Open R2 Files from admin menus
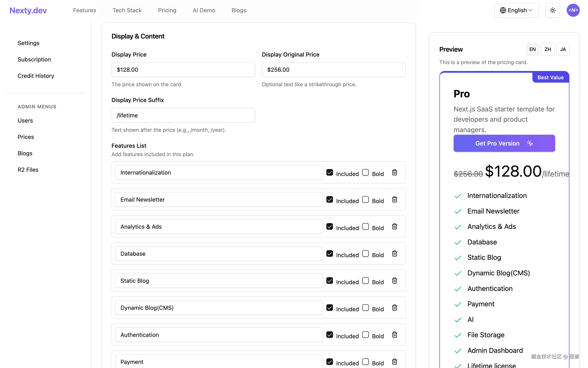The width and height of the screenshot is (588, 368). (28, 169)
